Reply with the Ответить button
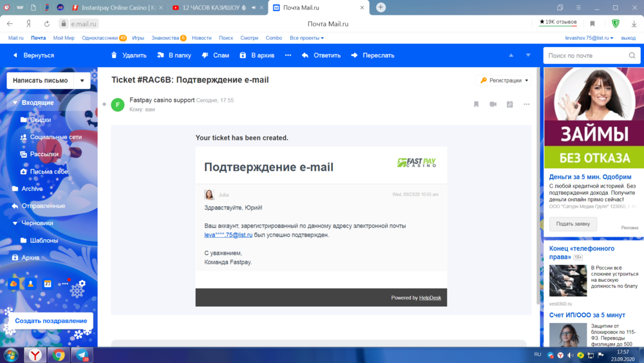 point(321,55)
